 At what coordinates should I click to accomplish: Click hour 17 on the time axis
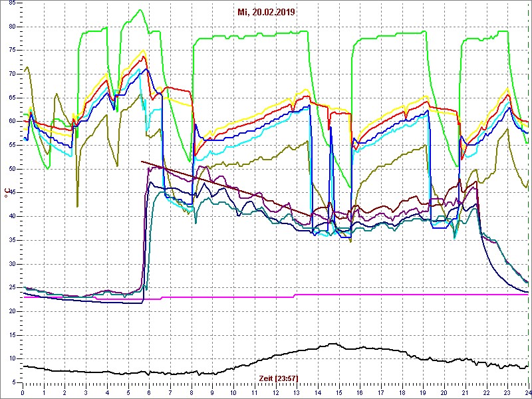(381, 392)
